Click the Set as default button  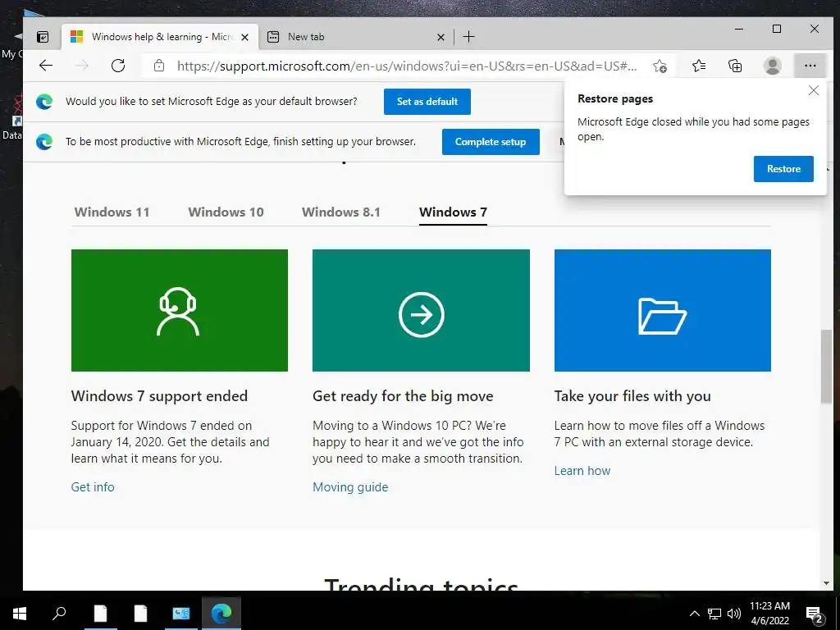(427, 102)
